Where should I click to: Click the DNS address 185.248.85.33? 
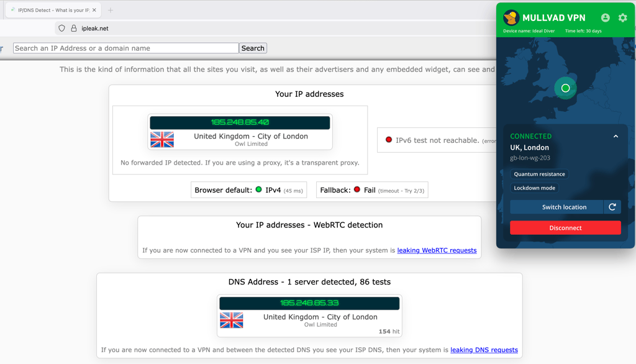click(309, 303)
